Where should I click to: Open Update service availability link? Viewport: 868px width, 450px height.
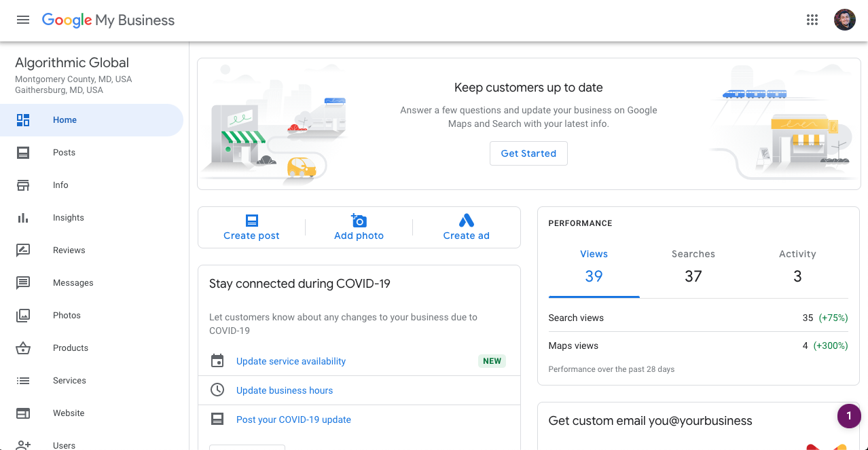pos(291,361)
